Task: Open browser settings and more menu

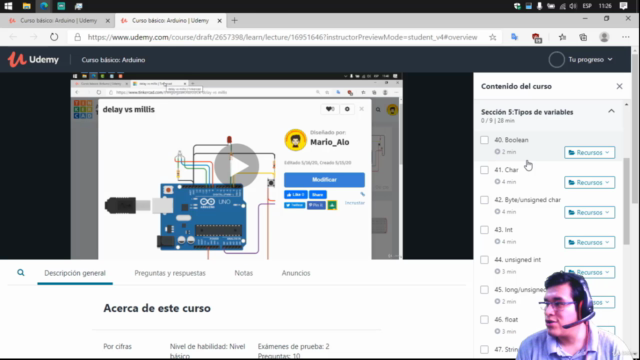Action: tap(626, 37)
